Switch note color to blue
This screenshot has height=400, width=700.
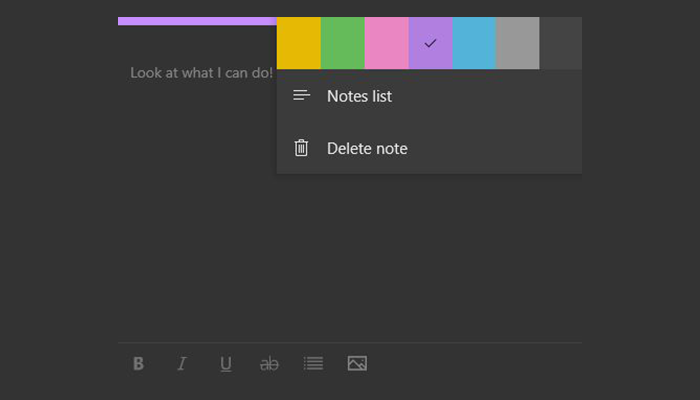(474, 43)
